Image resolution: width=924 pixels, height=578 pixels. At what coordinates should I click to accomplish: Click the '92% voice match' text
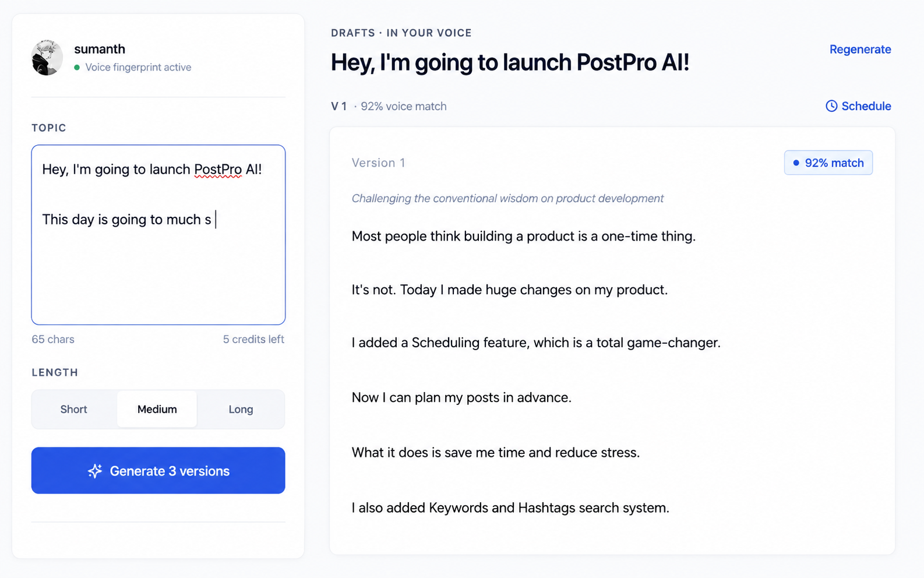403,107
